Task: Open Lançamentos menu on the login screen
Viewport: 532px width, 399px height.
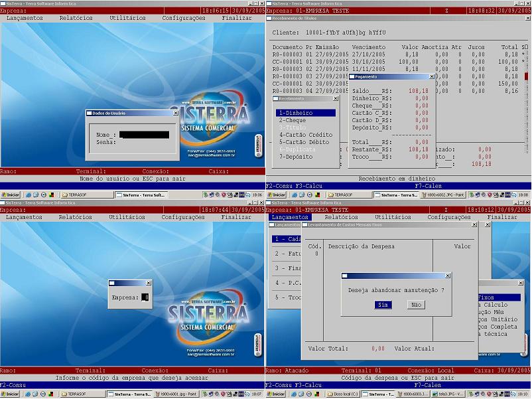Action: pos(25,18)
